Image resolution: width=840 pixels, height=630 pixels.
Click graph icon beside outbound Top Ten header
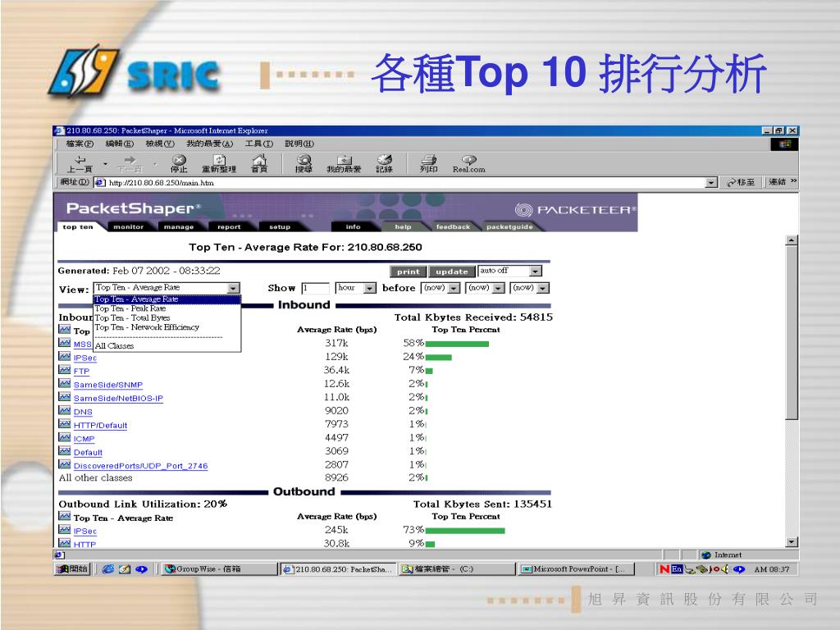click(x=65, y=517)
